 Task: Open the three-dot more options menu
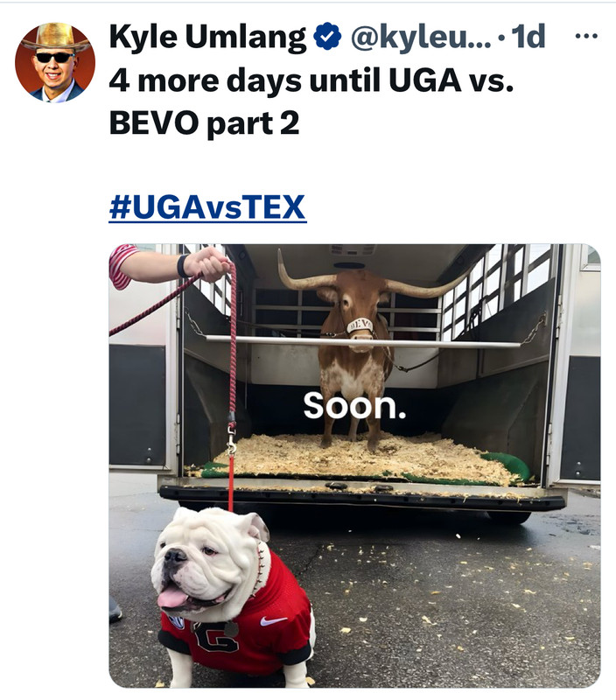586,36
